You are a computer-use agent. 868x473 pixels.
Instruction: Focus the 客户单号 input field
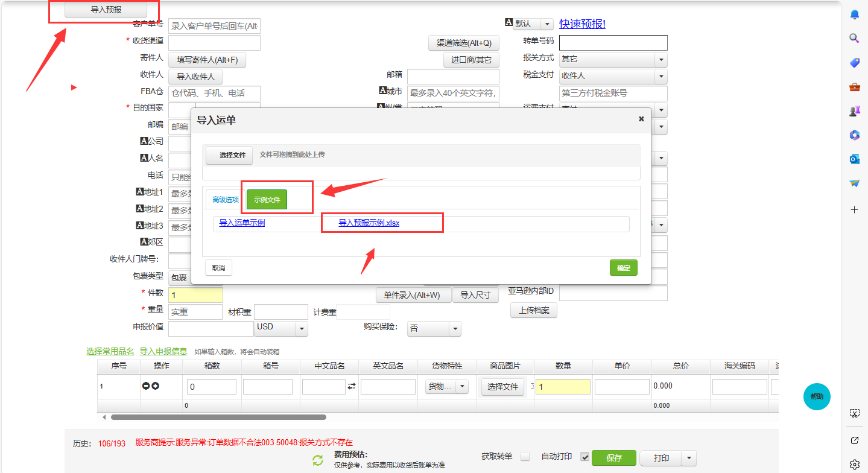pyautogui.click(x=214, y=26)
